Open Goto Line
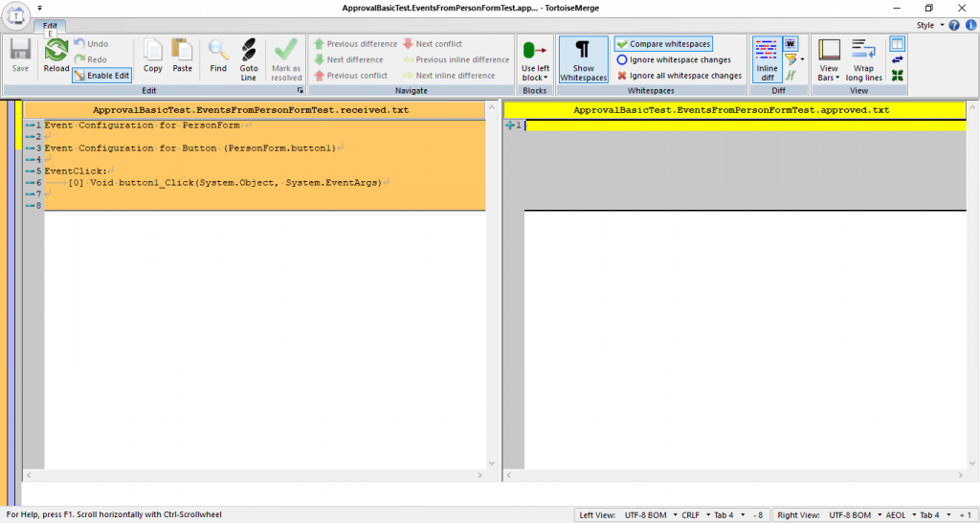 pyautogui.click(x=248, y=59)
